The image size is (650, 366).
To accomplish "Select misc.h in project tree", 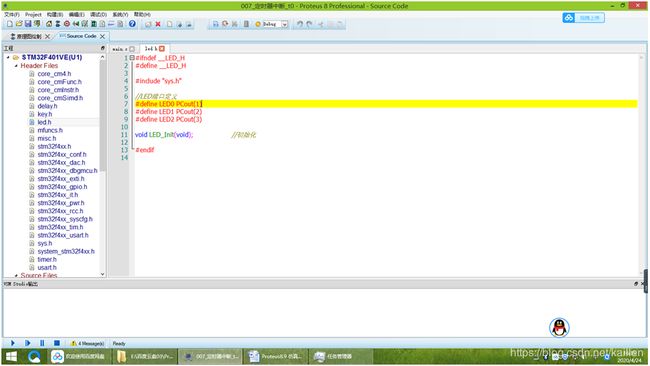I will pyautogui.click(x=46, y=138).
